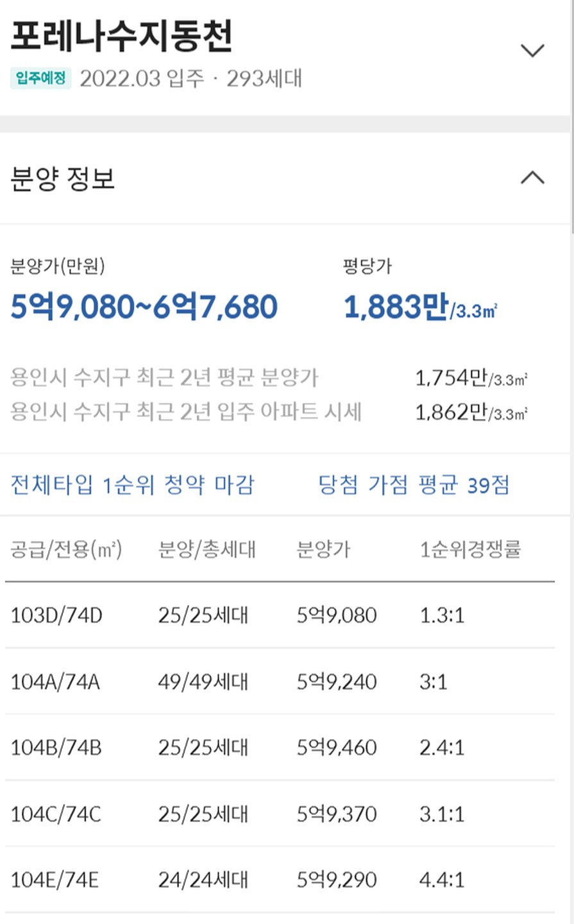The width and height of the screenshot is (574, 924).
Task: Click the 5억9,080~6억7,680 price range
Action: click(144, 307)
